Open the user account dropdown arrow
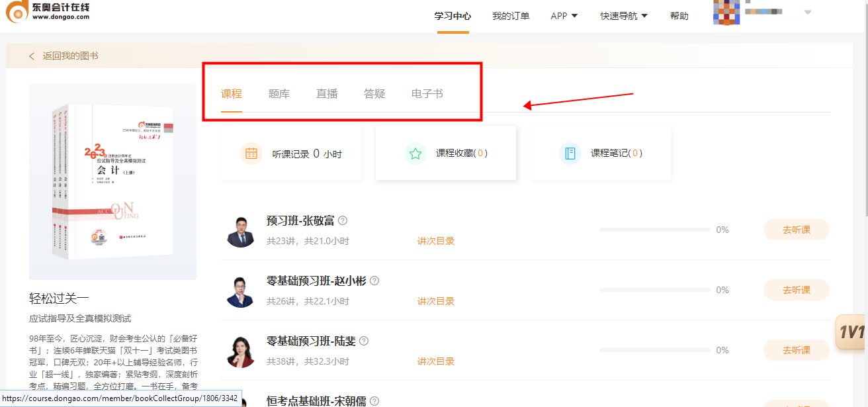 [808, 12]
